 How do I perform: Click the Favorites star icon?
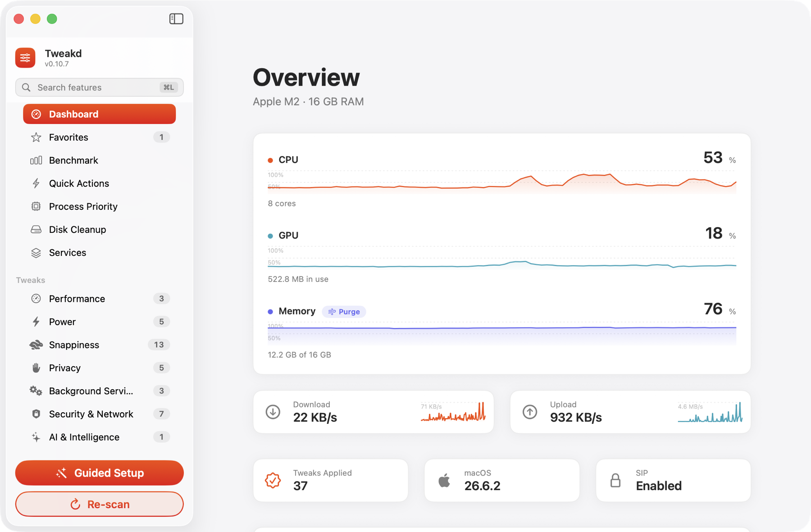[36, 137]
